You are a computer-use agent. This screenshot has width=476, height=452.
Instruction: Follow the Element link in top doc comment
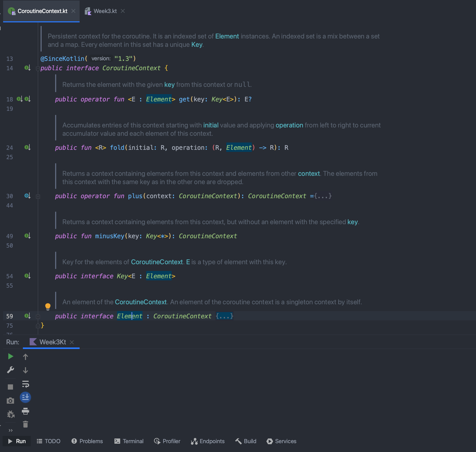pyautogui.click(x=227, y=36)
